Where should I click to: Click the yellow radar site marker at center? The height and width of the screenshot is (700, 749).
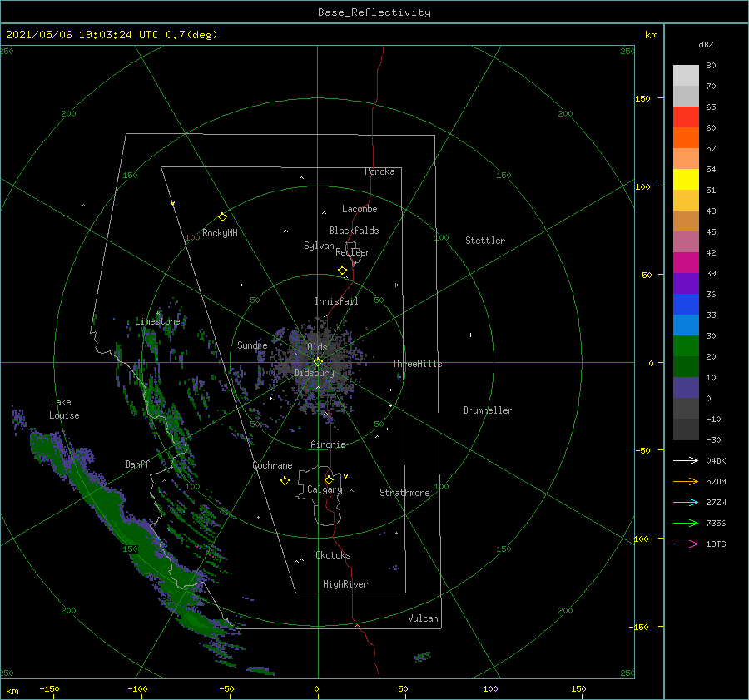pos(318,362)
